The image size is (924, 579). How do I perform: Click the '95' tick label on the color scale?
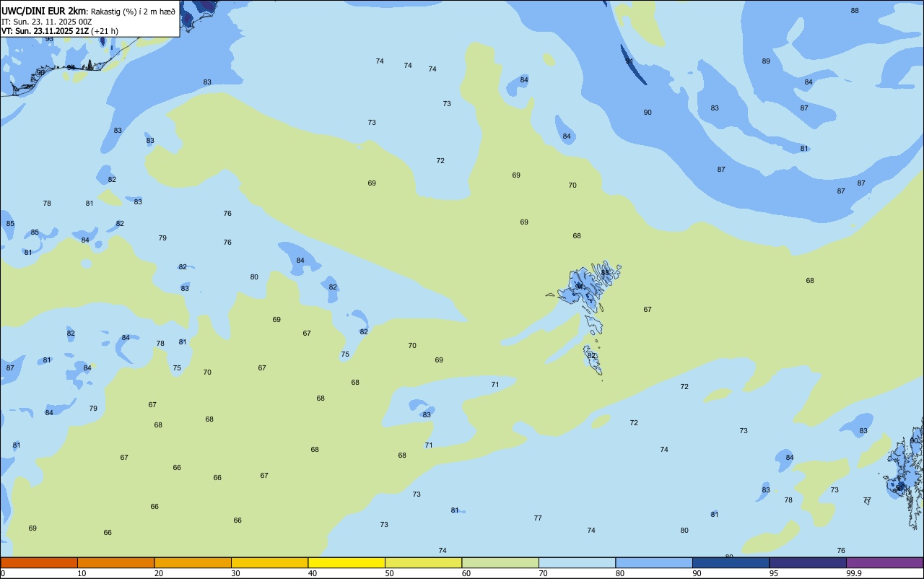point(774,573)
